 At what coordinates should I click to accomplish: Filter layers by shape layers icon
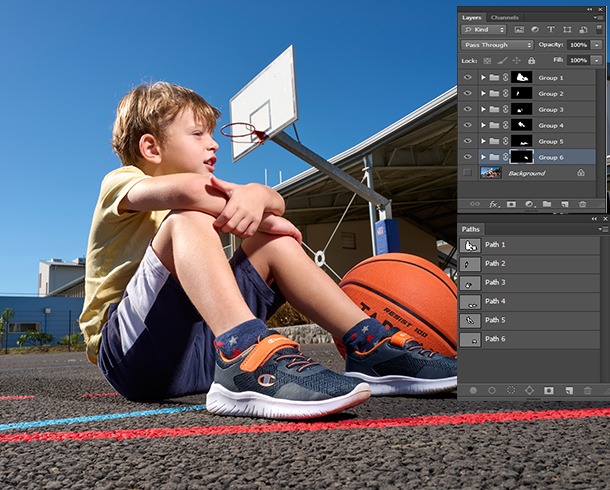(x=567, y=30)
